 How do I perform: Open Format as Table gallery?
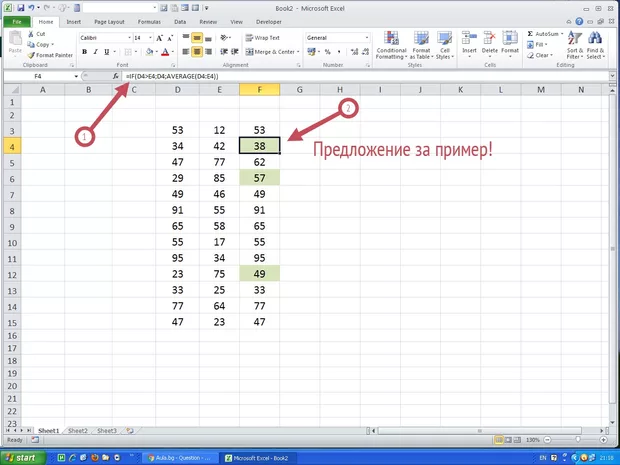click(x=421, y=45)
